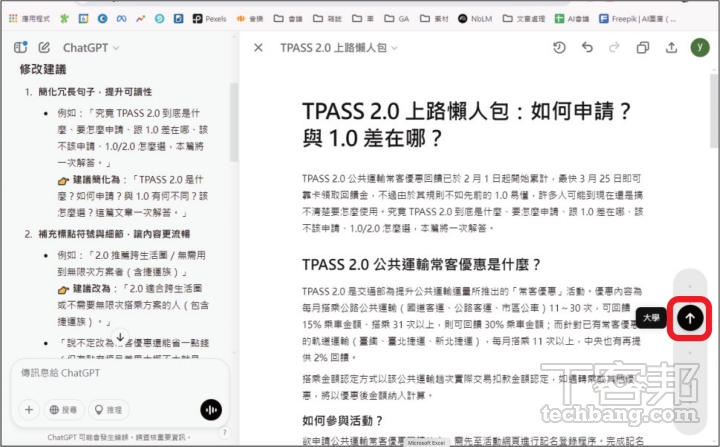720x447 pixels.
Task: Open the Meta AI infinity bookmark
Action: point(121,18)
